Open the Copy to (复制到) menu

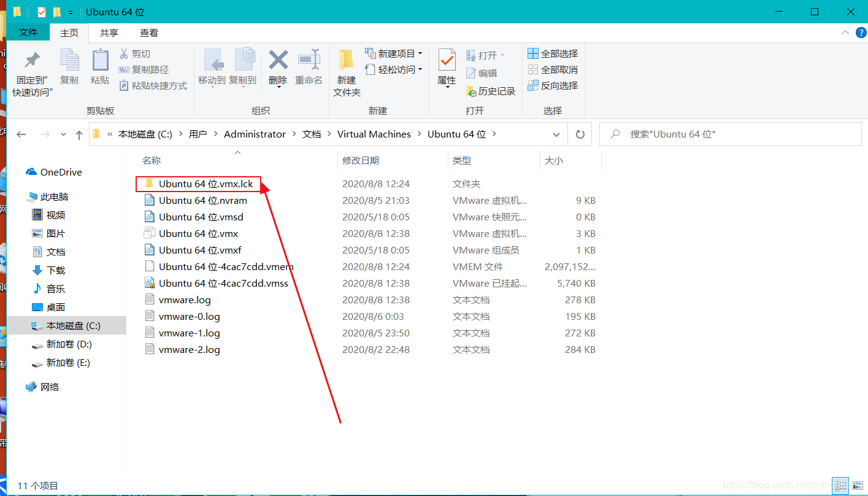coord(243,67)
